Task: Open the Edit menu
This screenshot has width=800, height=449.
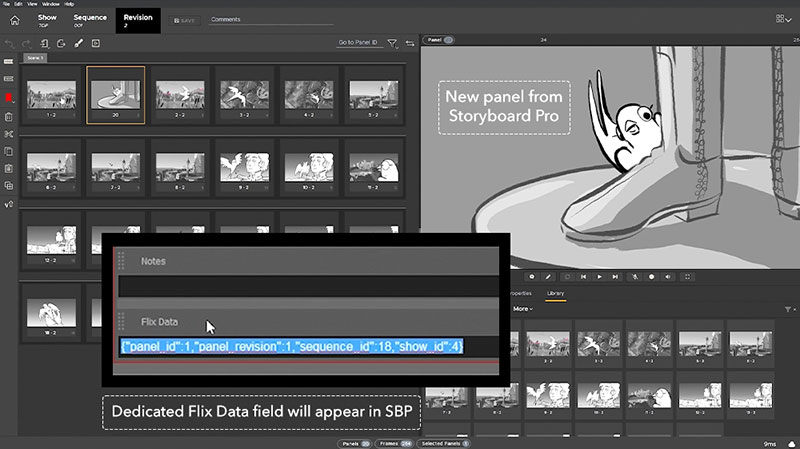Action: tap(18, 4)
